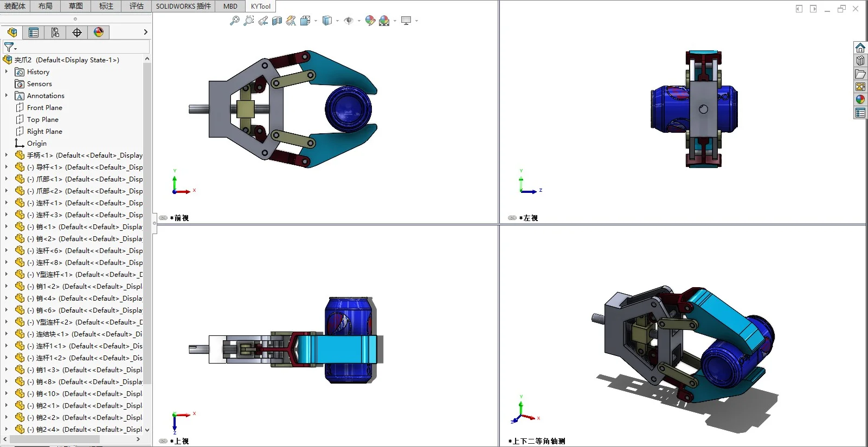Click the Apply Scene icon
Viewport: 868px width, 447px height.
384,21
